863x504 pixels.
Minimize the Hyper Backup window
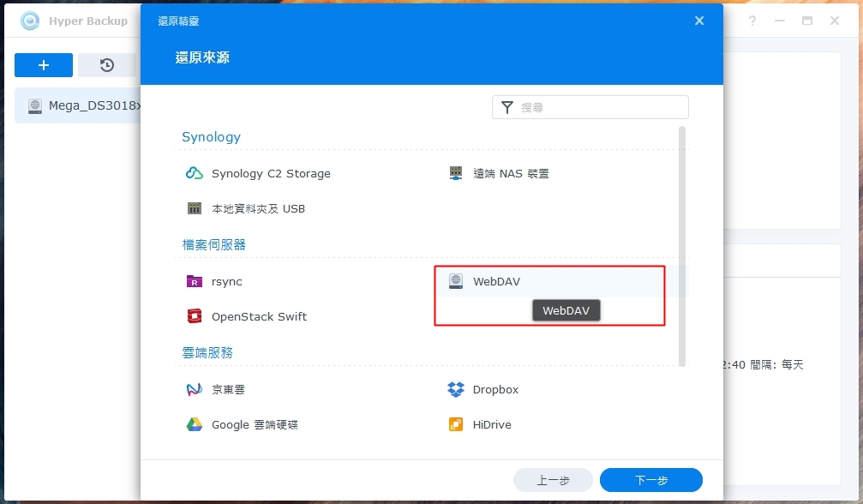(779, 21)
